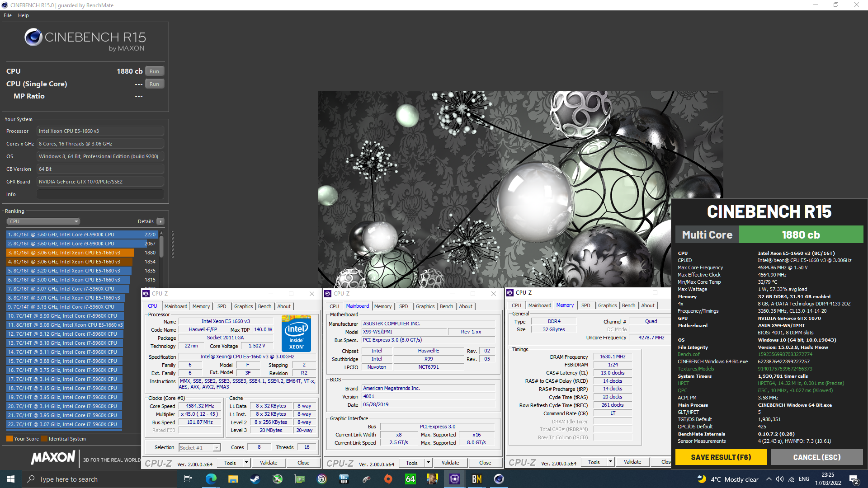Image resolution: width=868 pixels, height=488 pixels.
Task: Open File Explorer from the taskbar
Action: [x=233, y=479]
